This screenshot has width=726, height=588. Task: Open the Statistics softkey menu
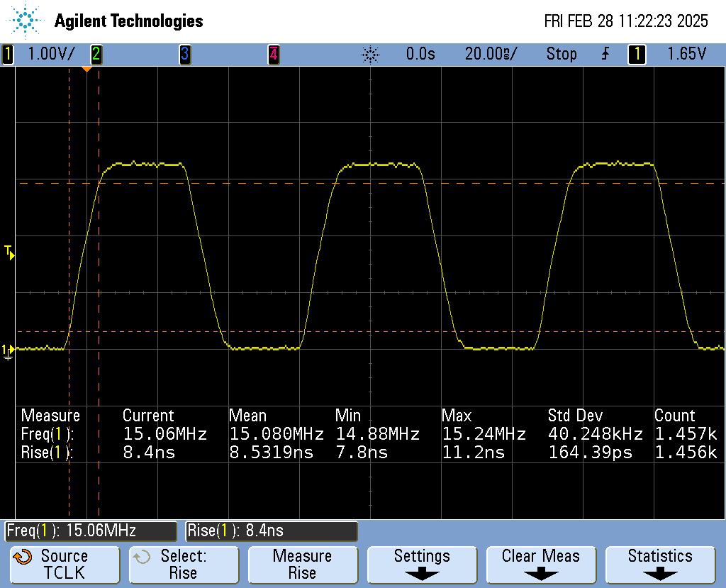660,565
